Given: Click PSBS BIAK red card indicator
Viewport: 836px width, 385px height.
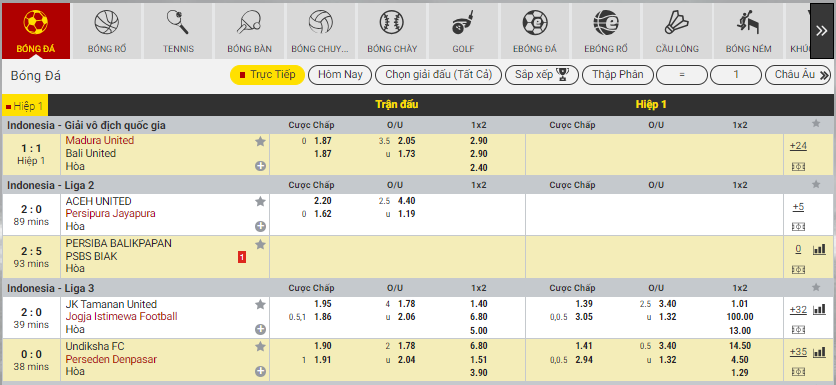Looking at the screenshot, I should click(x=242, y=258).
